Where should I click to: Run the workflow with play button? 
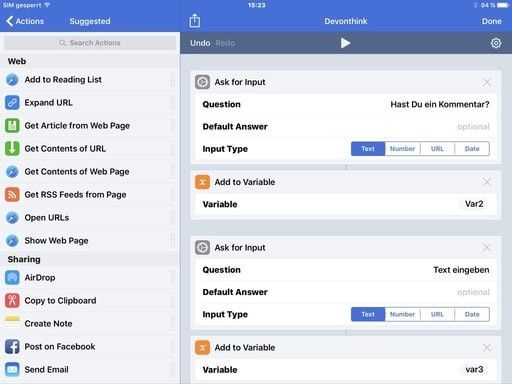pos(345,43)
